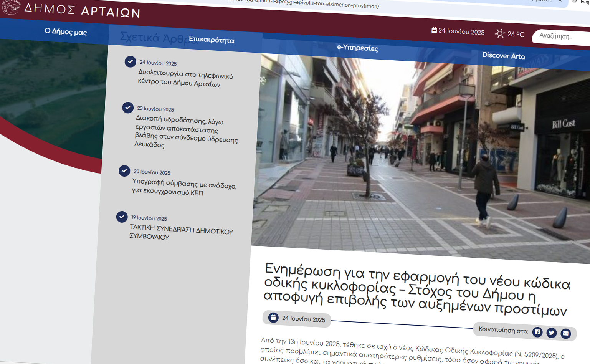Viewport: 590px width, 364px height.
Task: Click check icon beside 19 Ιουνίου article
Action: click(122, 217)
